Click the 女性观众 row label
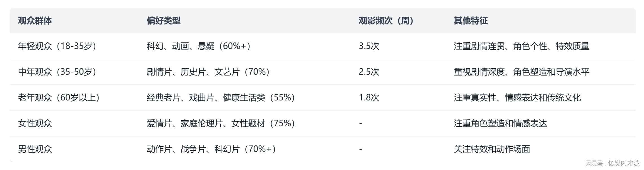 35,123
